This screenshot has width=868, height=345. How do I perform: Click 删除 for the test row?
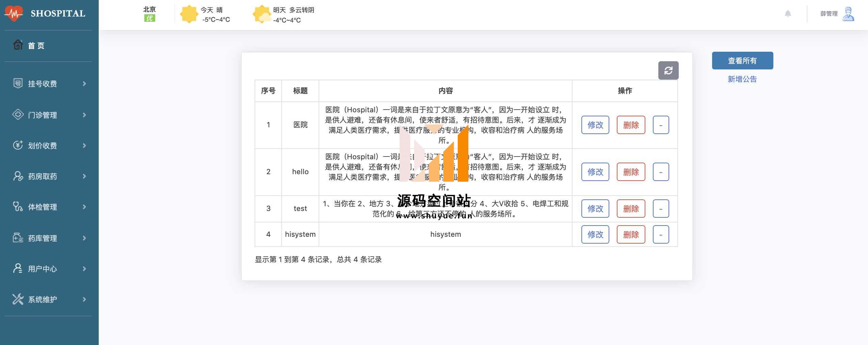631,209
